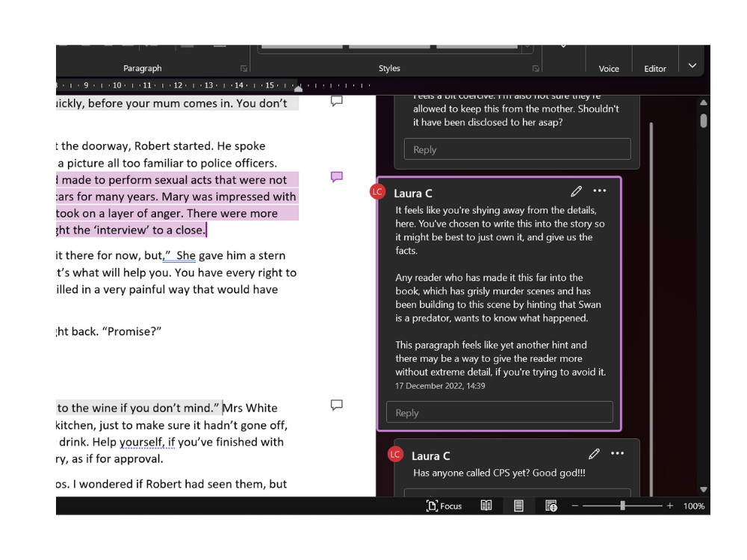The image size is (747, 560).
Task: Click the LC avatar on the "shying away" comment
Action: pos(377,192)
